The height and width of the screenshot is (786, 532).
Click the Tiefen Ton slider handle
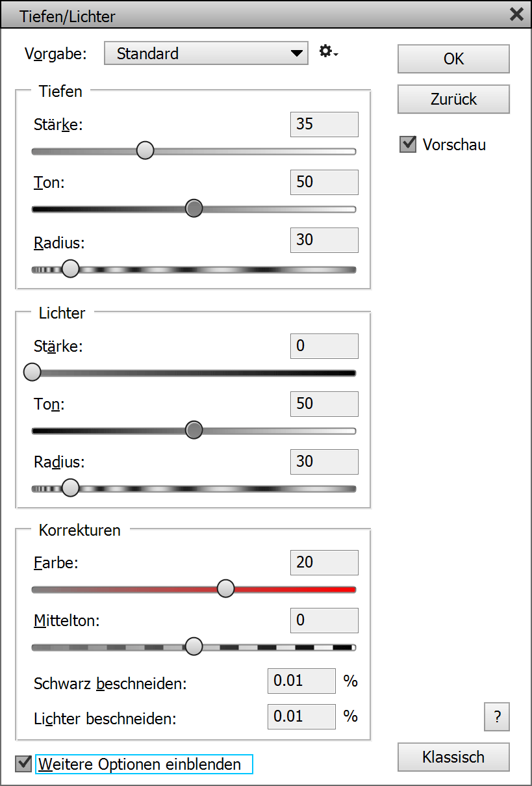[x=194, y=209]
